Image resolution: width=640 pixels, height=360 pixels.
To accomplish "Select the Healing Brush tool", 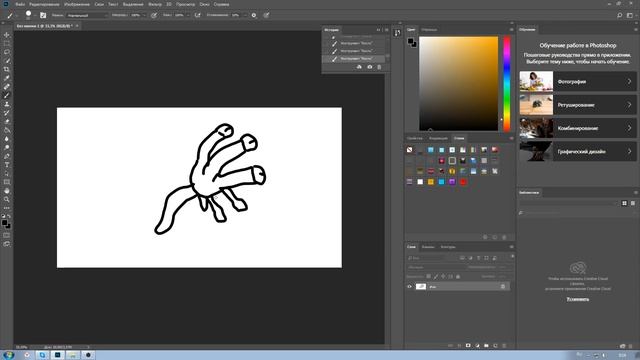I will [7, 87].
